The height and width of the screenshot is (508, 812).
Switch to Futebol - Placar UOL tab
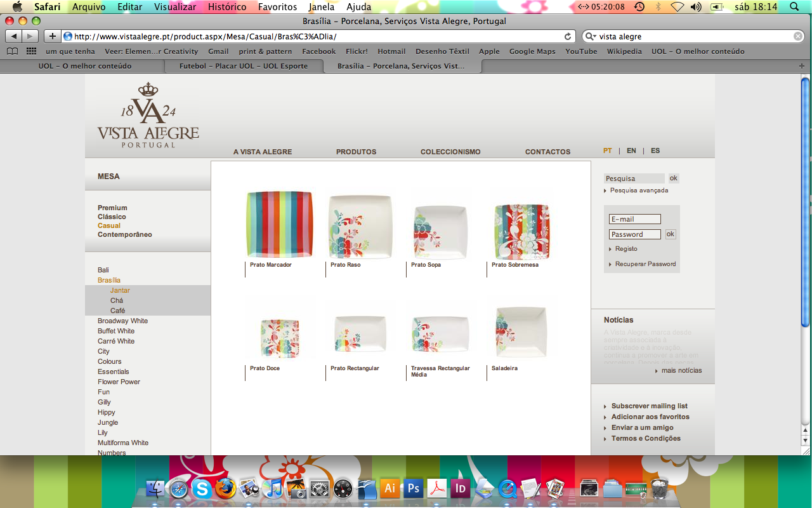(244, 66)
